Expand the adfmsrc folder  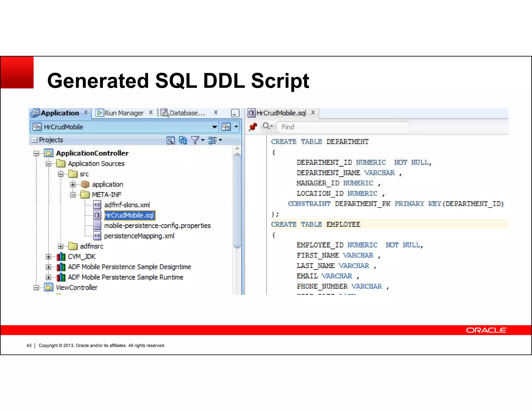tap(61, 246)
